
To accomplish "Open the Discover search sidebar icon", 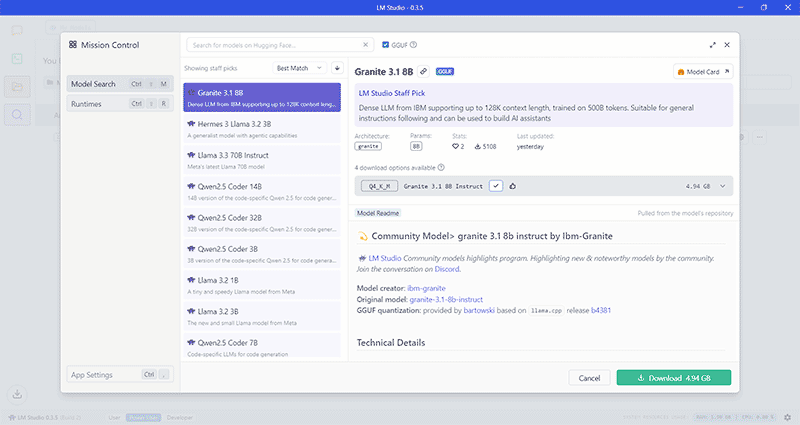I will (17, 114).
